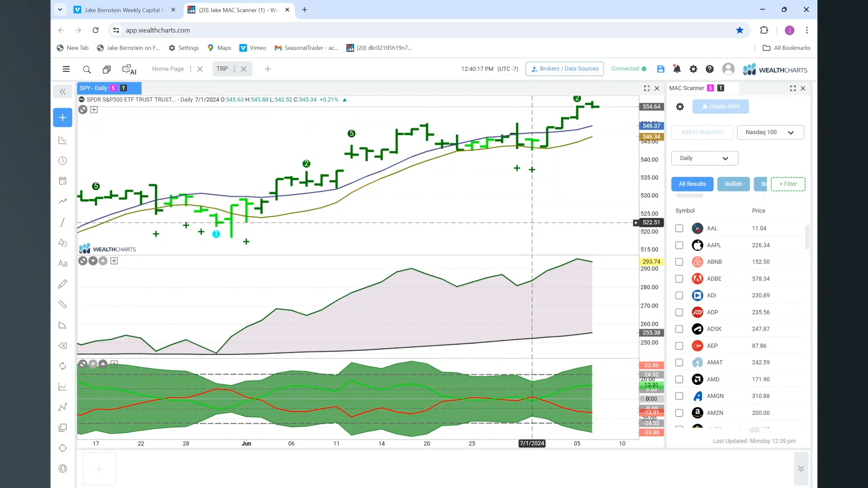Screen dimensions: 868x488
Task: Check the ADI row checkbox
Action: click(679, 296)
